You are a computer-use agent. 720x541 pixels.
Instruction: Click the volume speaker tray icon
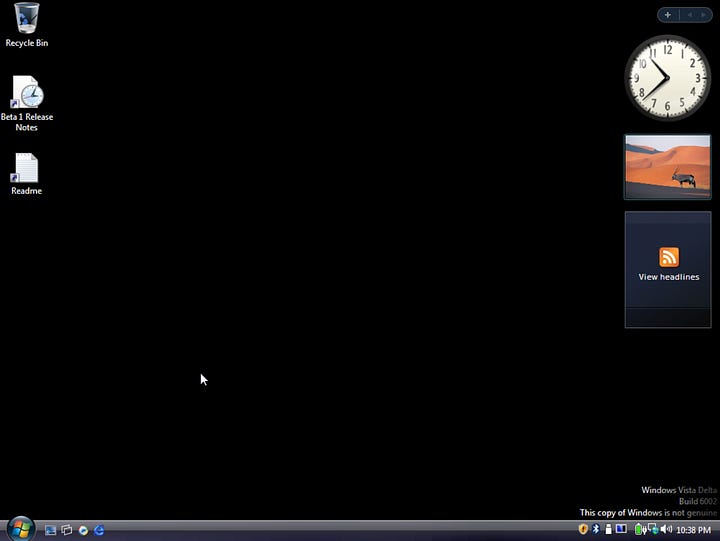pyautogui.click(x=666, y=530)
